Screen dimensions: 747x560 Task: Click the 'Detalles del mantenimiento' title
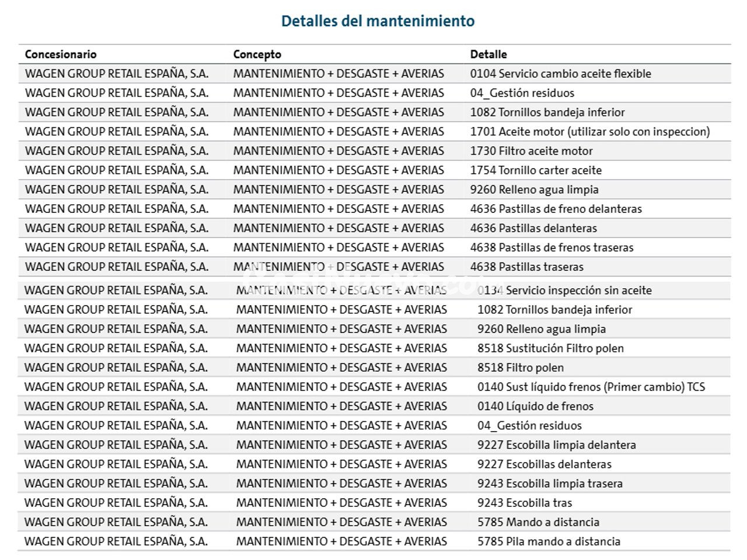point(378,21)
